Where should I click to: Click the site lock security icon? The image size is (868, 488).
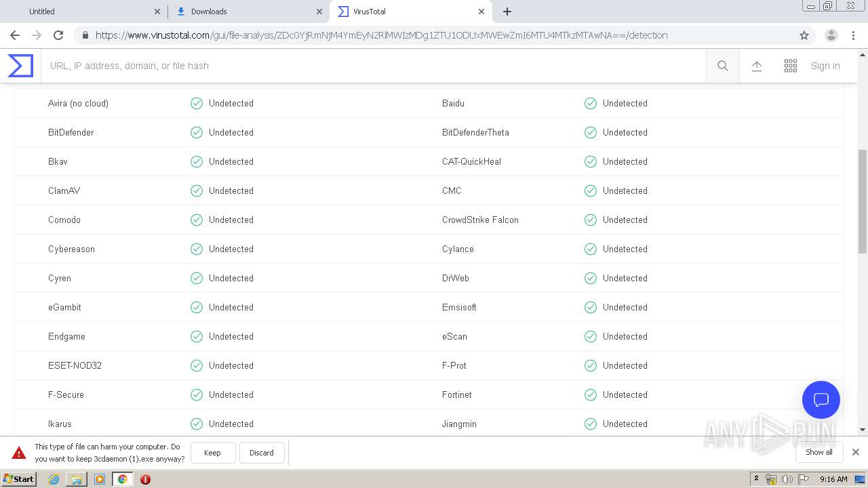85,35
